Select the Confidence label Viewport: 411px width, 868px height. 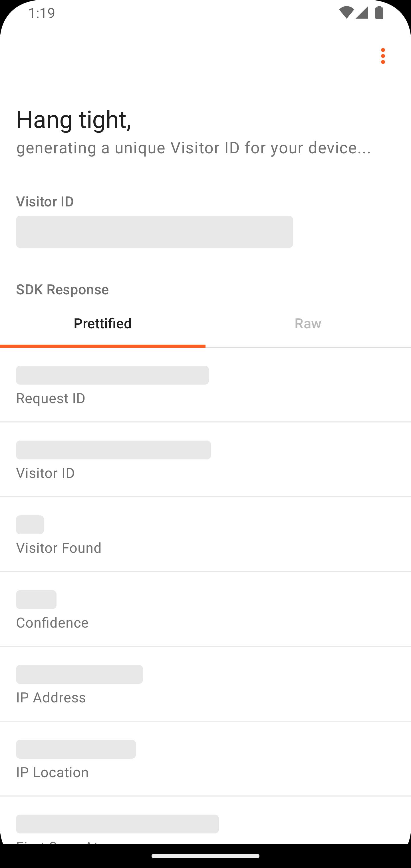click(x=52, y=623)
